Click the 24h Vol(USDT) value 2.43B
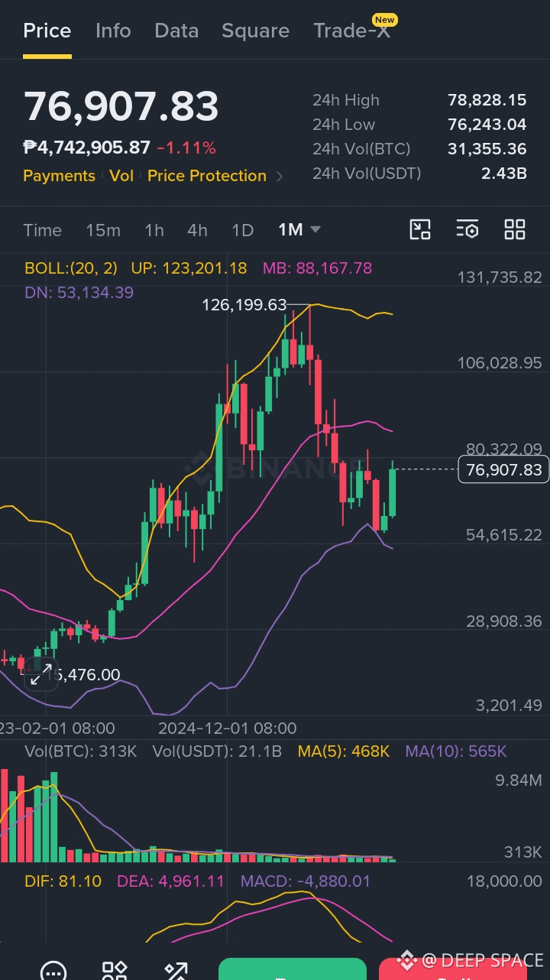The width and height of the screenshot is (550, 980). click(x=503, y=174)
